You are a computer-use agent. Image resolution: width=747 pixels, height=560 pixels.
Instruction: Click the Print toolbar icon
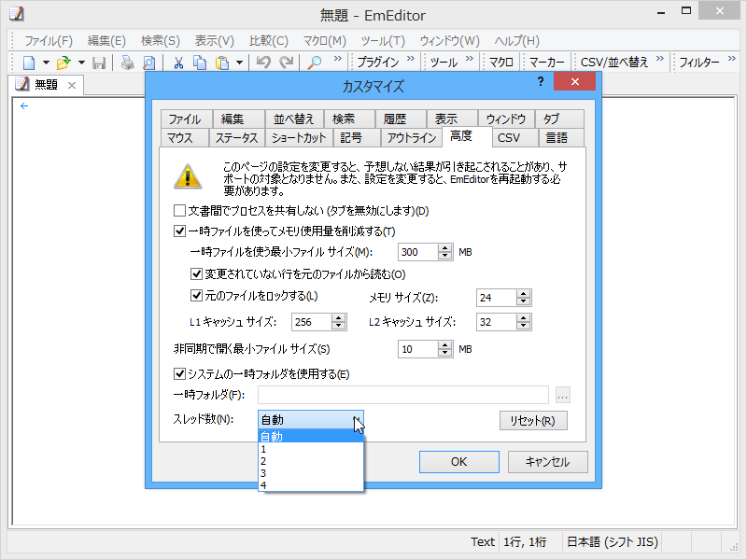pos(127,63)
